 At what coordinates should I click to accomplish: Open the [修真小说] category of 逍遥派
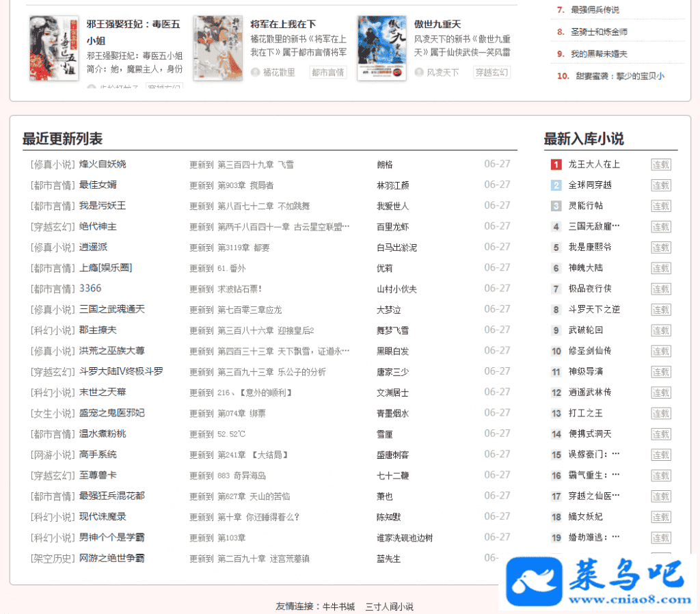click(x=52, y=247)
